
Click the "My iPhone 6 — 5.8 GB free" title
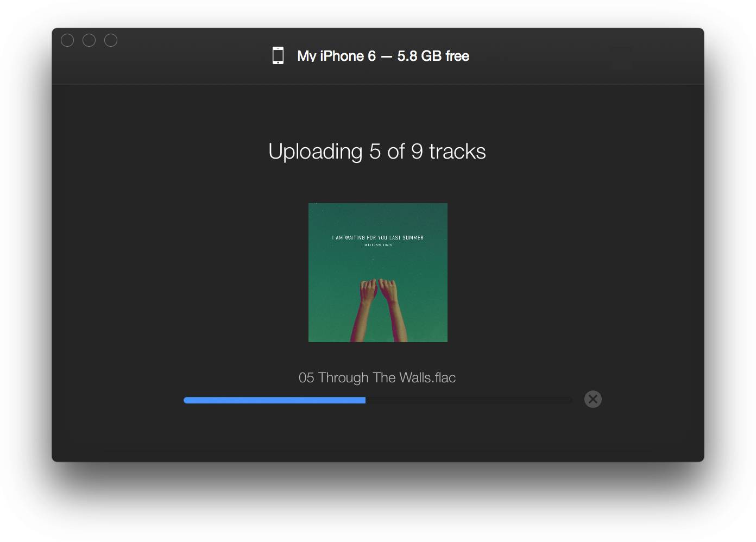tap(383, 56)
